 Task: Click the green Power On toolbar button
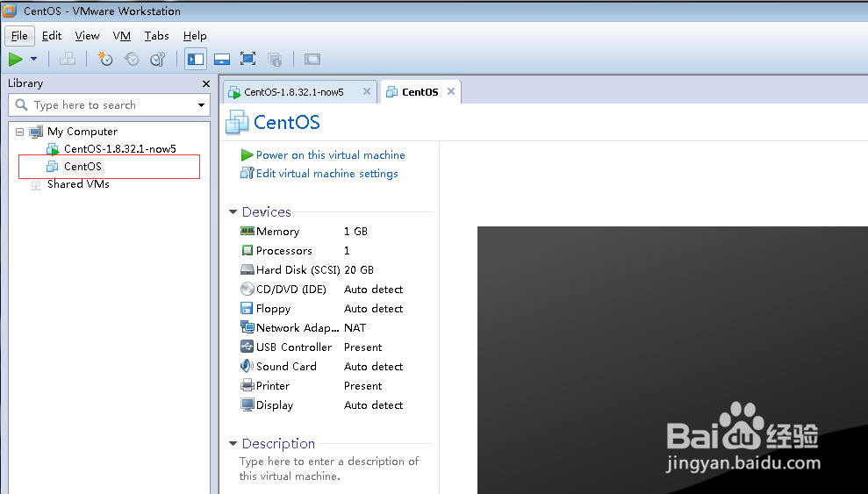click(x=16, y=59)
